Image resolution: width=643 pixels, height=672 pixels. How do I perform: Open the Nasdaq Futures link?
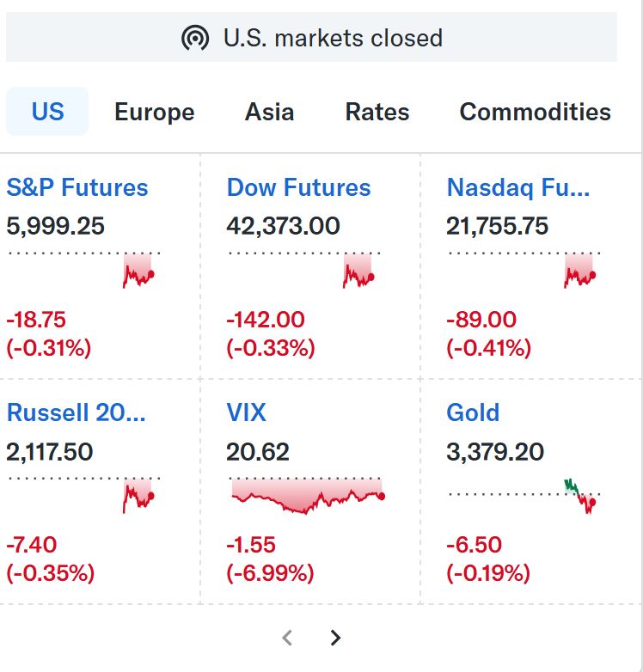(518, 187)
